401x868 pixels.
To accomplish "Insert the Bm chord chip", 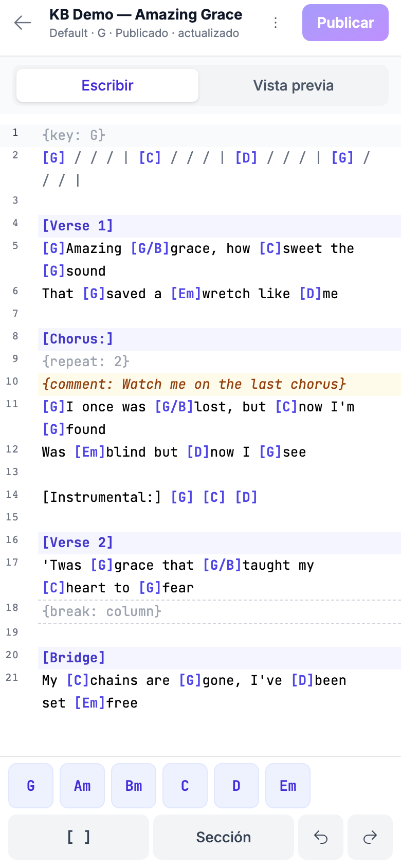I will pos(134,786).
